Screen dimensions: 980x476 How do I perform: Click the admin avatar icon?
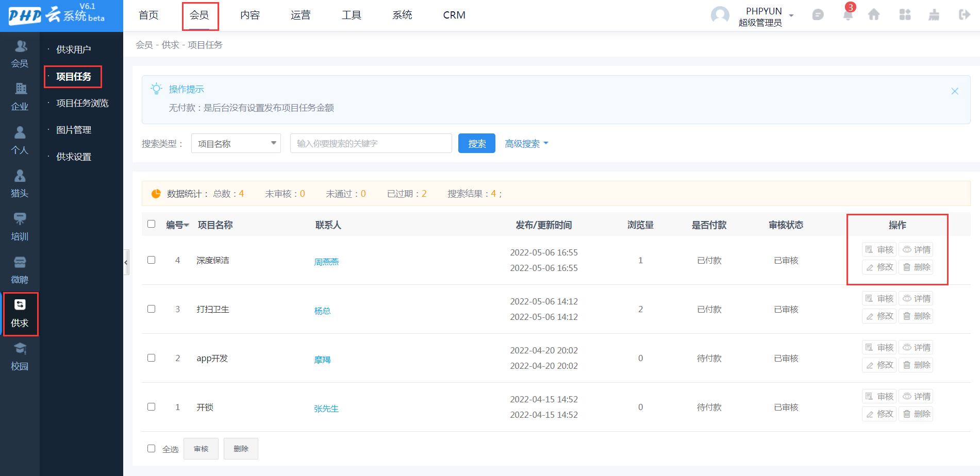(720, 15)
